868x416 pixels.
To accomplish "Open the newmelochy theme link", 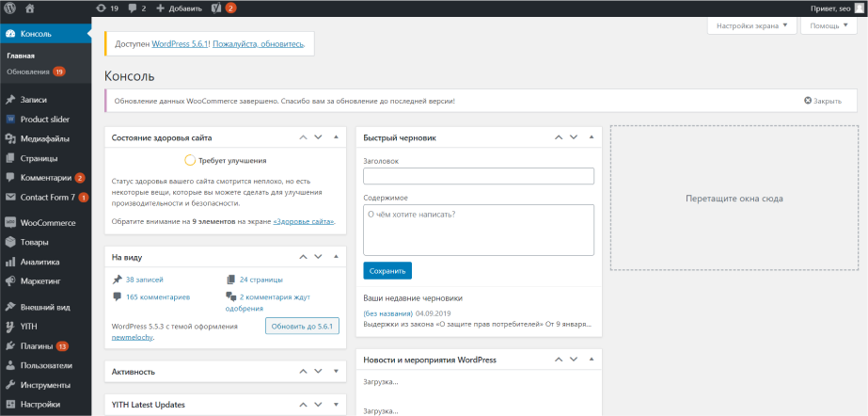I will 133,337.
